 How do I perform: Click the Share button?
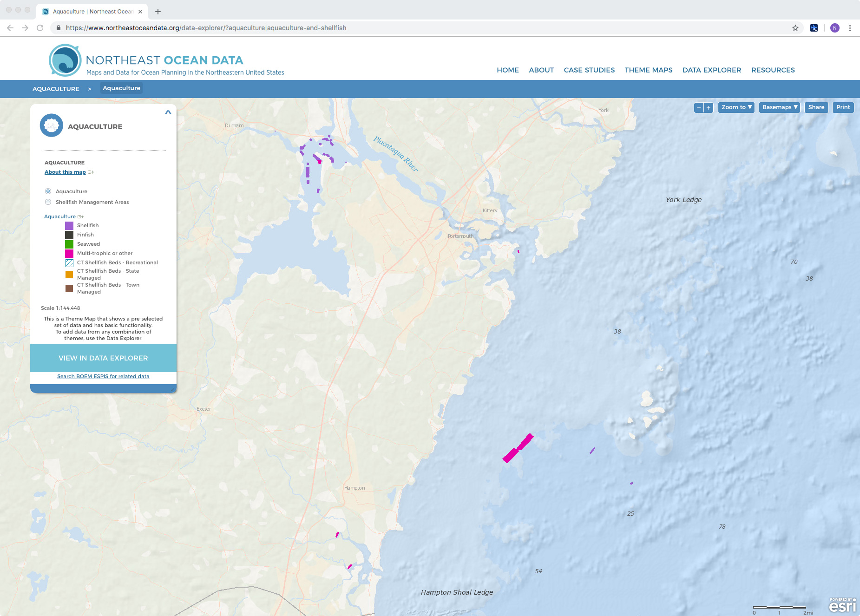(816, 107)
